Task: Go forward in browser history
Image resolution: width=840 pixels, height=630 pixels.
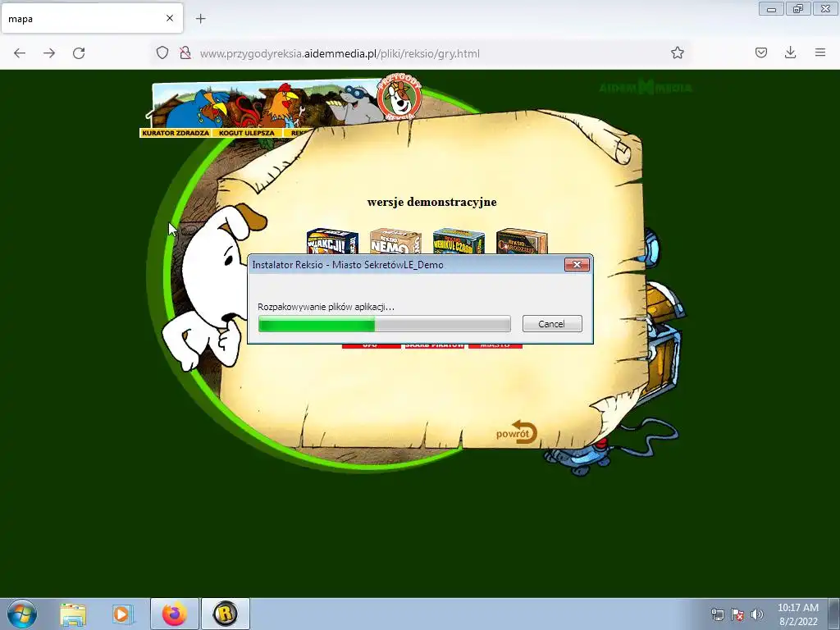Action: pyautogui.click(x=49, y=53)
